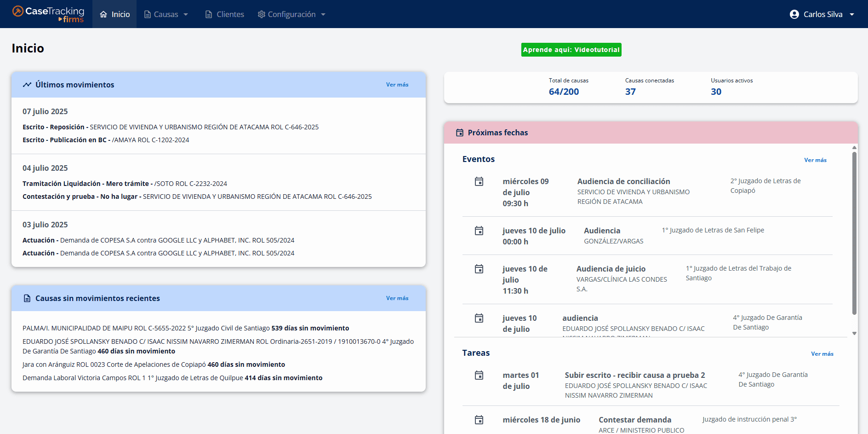Open the Clientes page

point(224,14)
